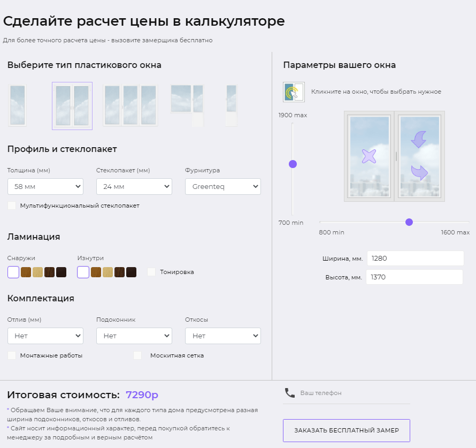Click ЗАКАЗАТЬ БЕСПЛАТНЫЙ ЗАМЕР button
This screenshot has width=476, height=448.
pos(347,430)
